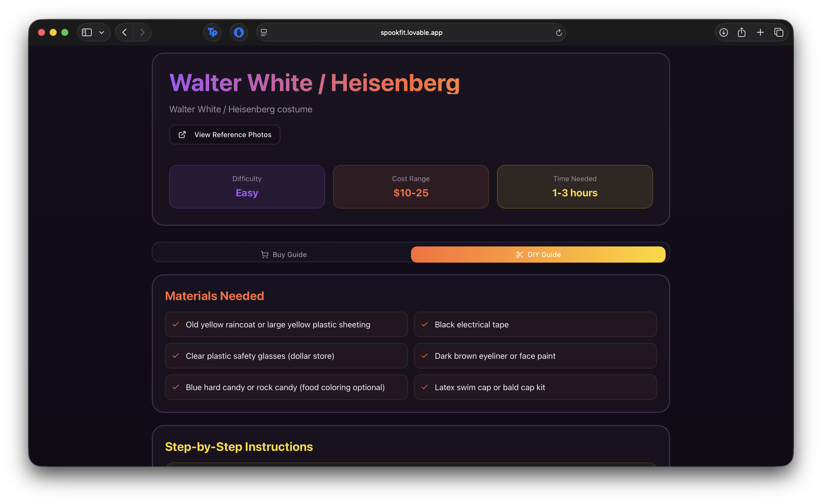Open Safari downloads icon
This screenshot has height=504, width=822.
click(x=723, y=32)
